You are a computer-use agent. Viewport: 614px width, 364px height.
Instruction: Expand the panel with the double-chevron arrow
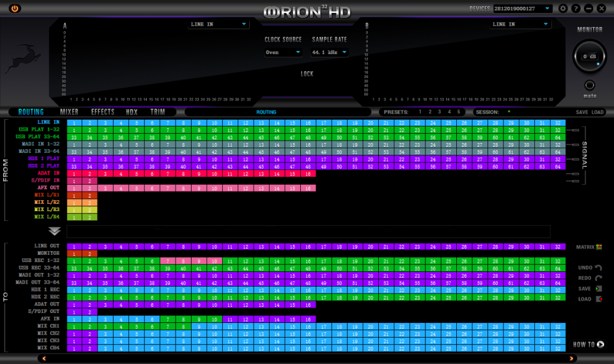(x=55, y=231)
